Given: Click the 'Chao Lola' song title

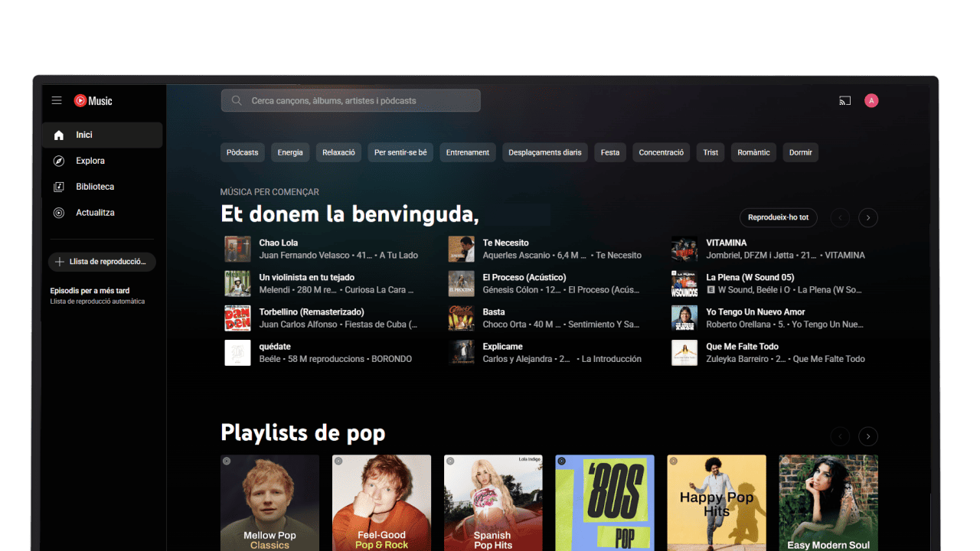Looking at the screenshot, I should (x=279, y=243).
